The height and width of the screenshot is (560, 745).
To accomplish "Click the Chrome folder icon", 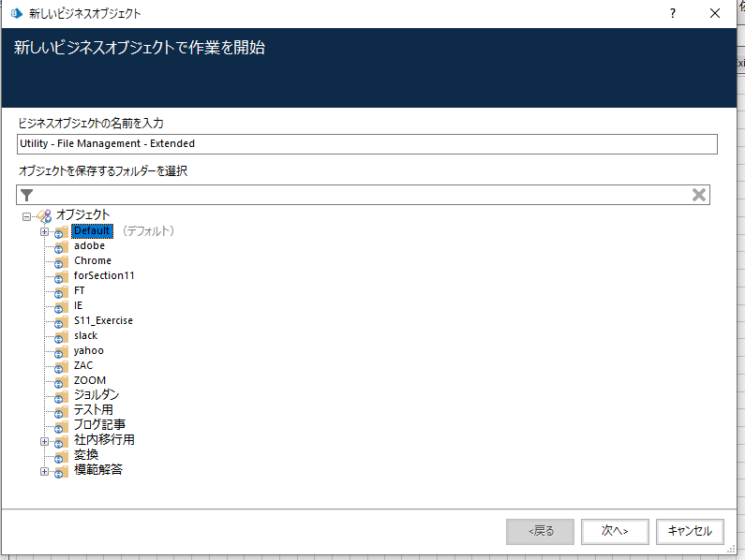I will click(61, 262).
